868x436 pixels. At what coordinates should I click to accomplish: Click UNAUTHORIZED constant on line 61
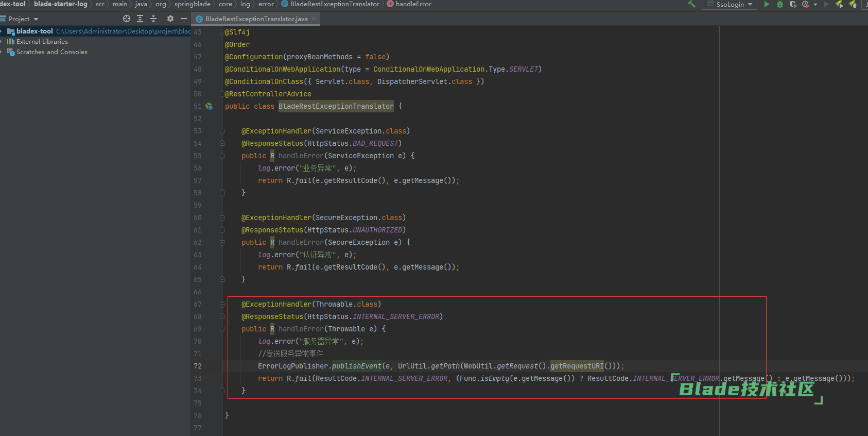point(377,230)
